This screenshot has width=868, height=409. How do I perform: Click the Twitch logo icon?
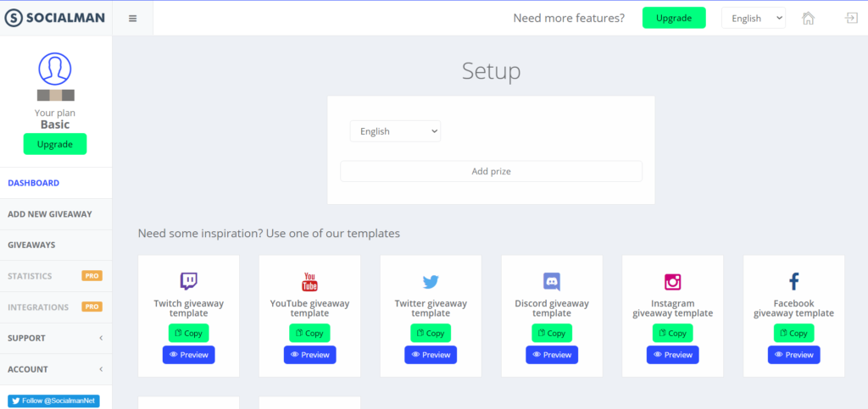(189, 282)
